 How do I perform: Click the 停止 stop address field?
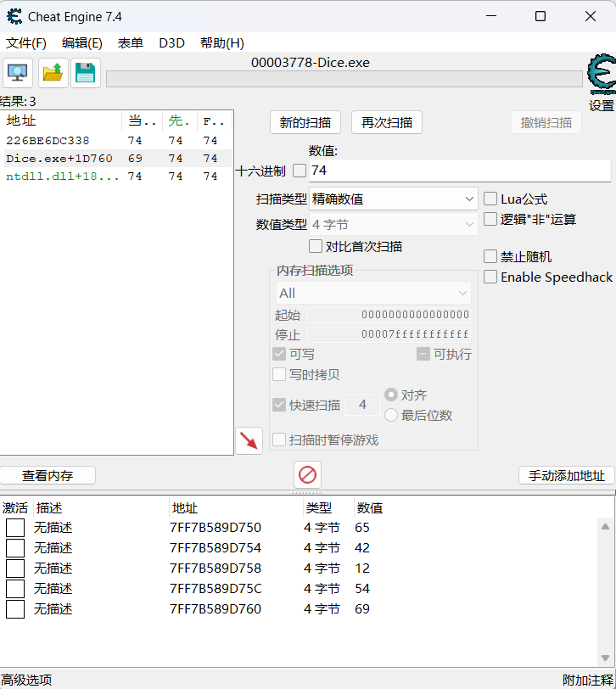(389, 334)
